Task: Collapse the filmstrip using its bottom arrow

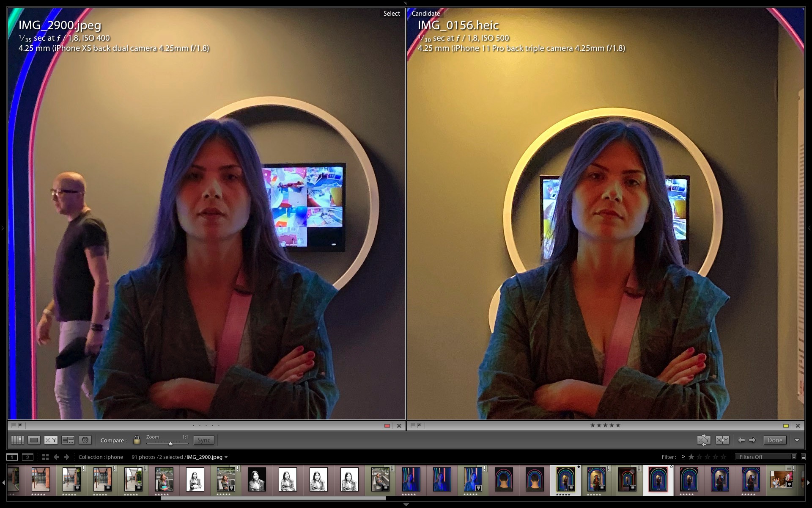Action: (x=406, y=505)
